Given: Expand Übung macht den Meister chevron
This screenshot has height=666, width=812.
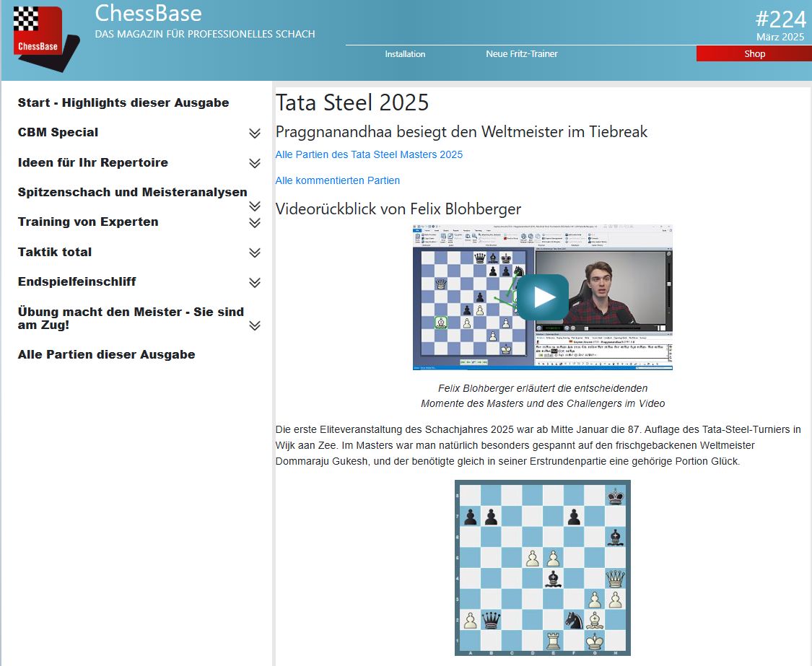Looking at the screenshot, I should pyautogui.click(x=254, y=325).
